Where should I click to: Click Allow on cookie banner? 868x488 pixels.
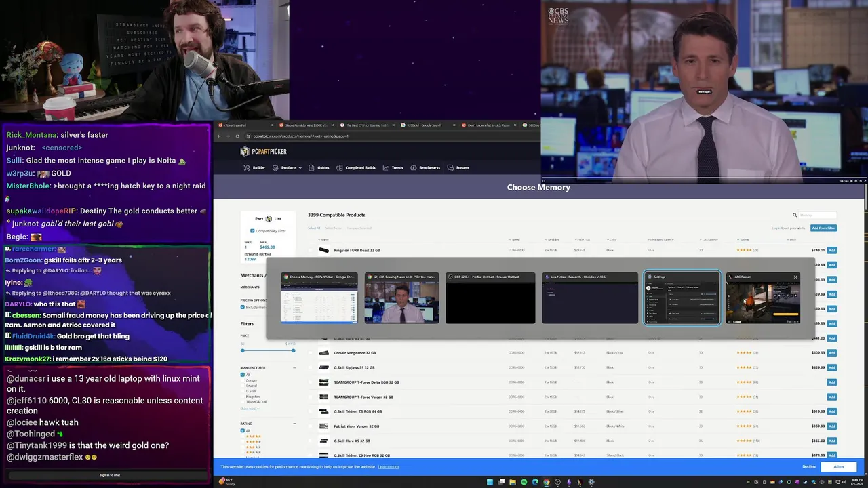(839, 466)
